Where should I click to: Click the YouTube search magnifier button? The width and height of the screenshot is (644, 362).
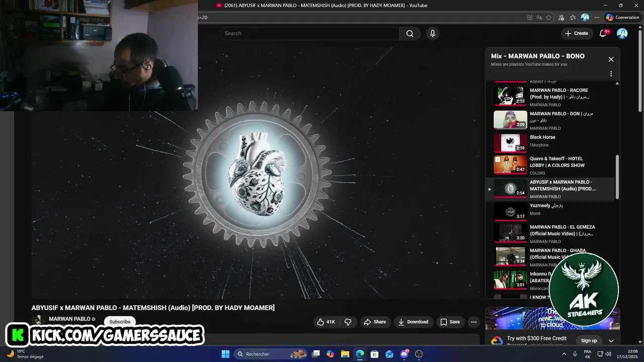[x=410, y=33]
